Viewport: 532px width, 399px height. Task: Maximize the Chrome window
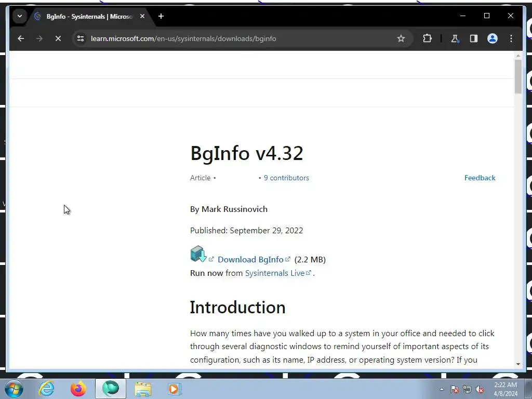coord(486,16)
